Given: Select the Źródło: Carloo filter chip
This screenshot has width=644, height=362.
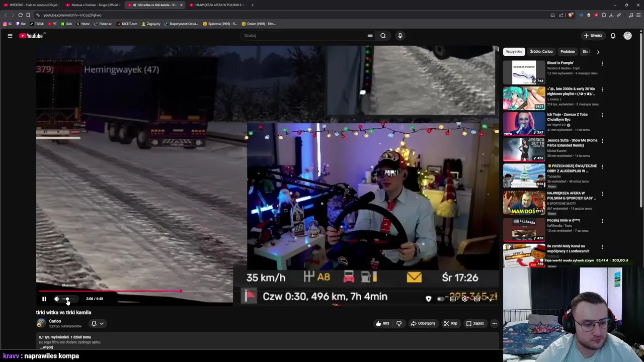Looking at the screenshot, I should (x=541, y=52).
